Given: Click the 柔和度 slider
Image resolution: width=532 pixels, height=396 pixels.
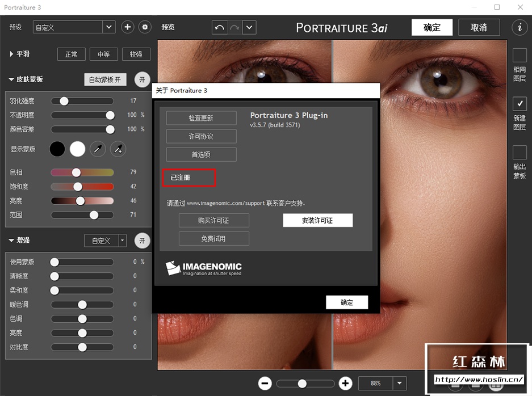Looking at the screenshot, I should pos(82,290).
